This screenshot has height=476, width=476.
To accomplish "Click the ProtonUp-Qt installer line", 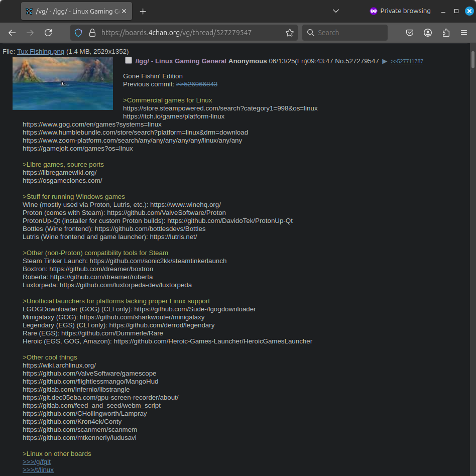I will 158,221.
